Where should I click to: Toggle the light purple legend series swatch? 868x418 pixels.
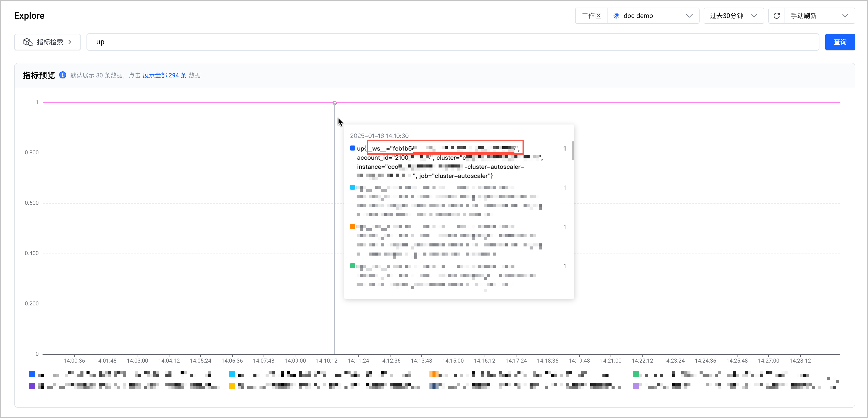click(x=636, y=386)
